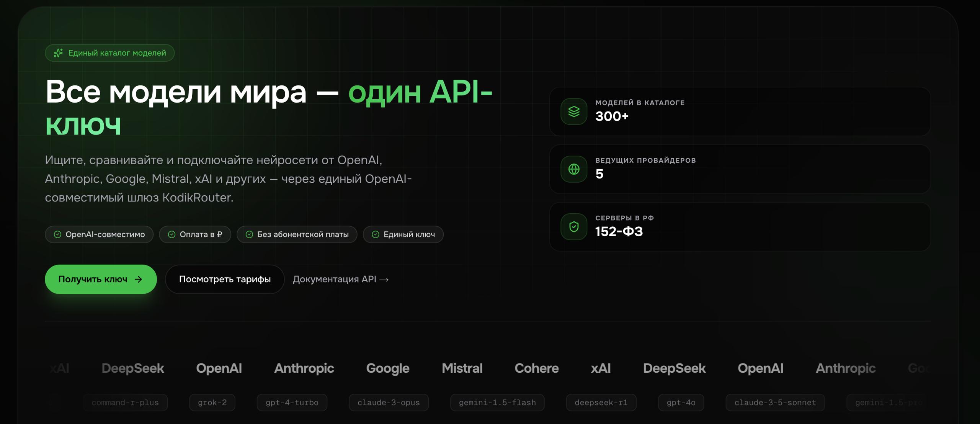Click the «deepseek-r1» model chip
Viewport: 980px width, 424px height.
(x=601, y=403)
